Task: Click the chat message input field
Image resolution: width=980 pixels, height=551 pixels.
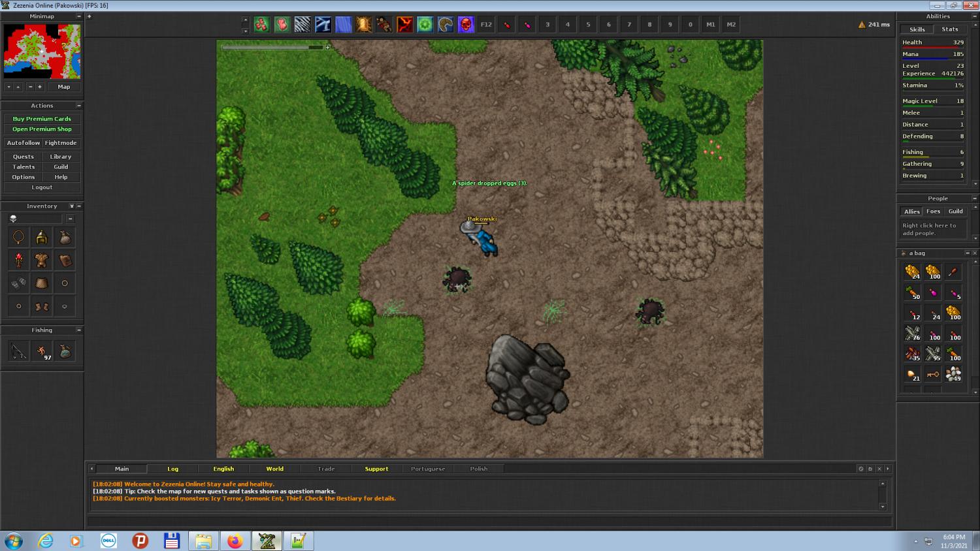Action: [489, 521]
